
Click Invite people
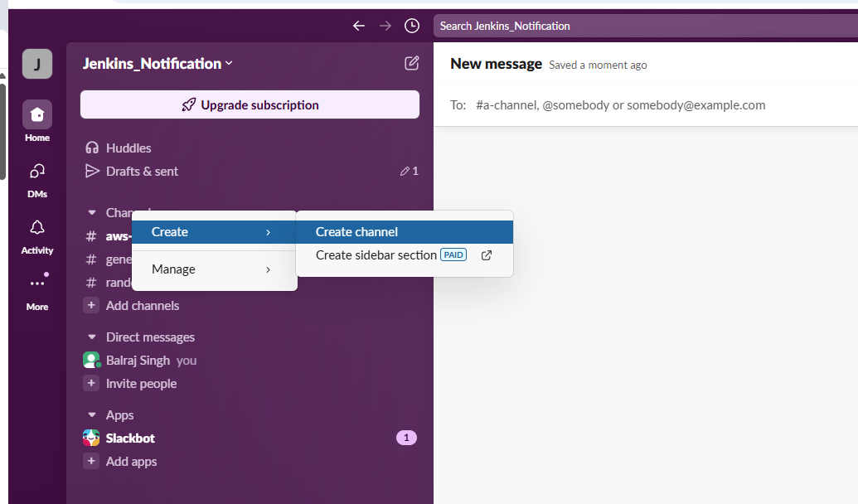(141, 383)
